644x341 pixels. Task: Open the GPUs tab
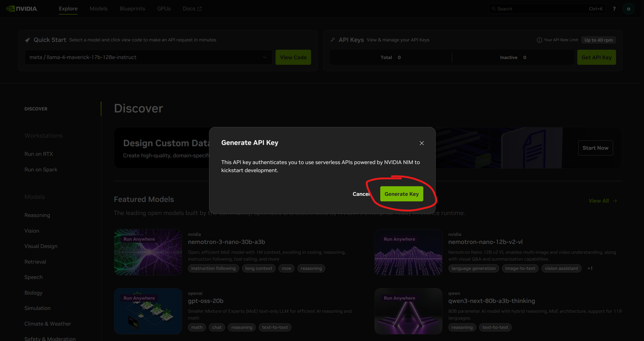click(164, 9)
